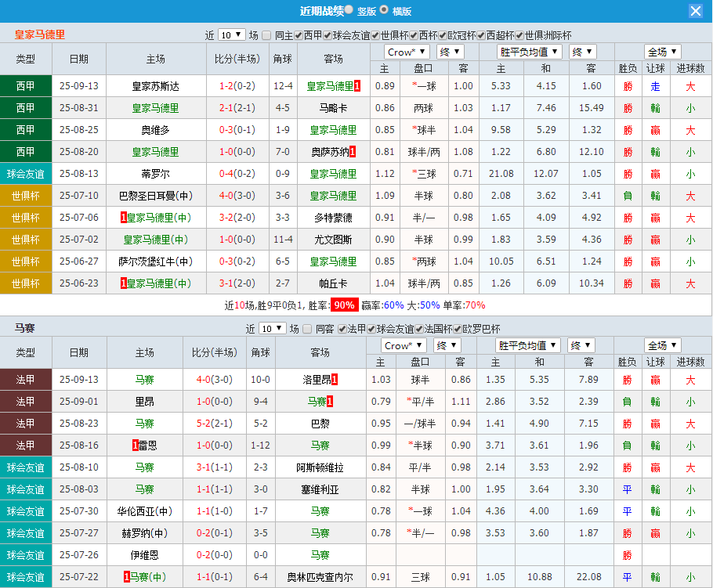Image resolution: width=713 pixels, height=588 pixels.
Task: Click the red badge before 马赛(中) in the 25-07-22 row
Action: (127, 576)
